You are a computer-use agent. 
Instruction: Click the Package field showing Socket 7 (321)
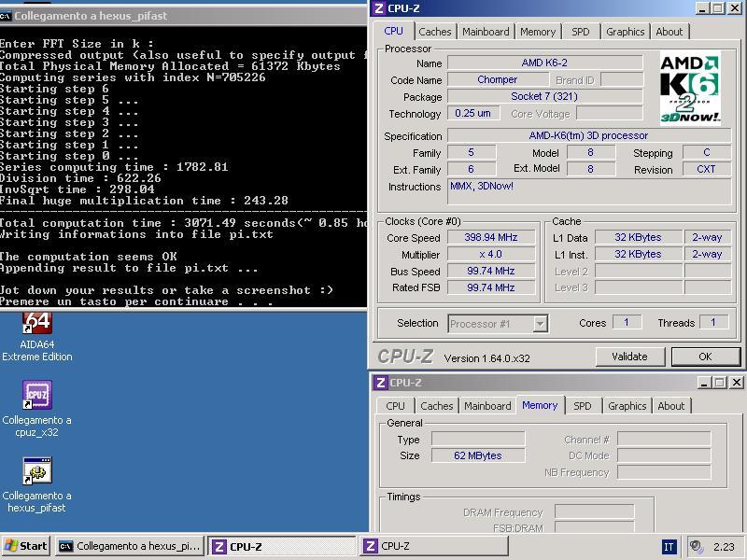tap(545, 96)
